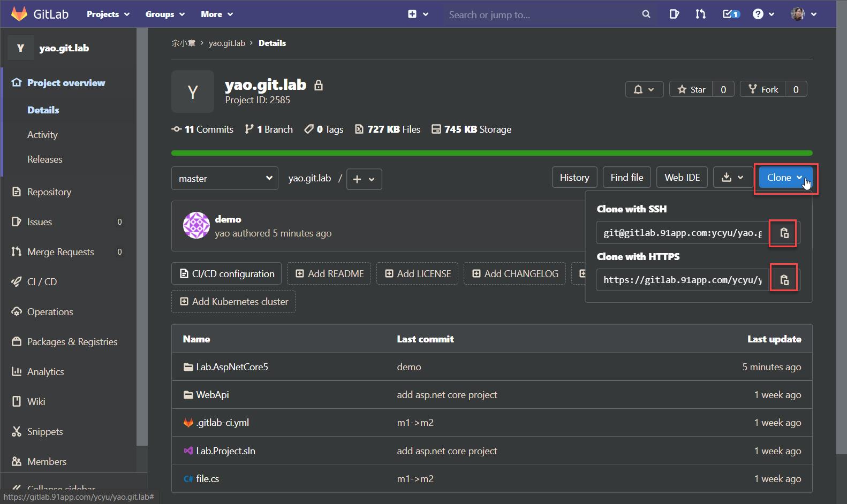Viewport: 847px width, 504px height.
Task: Open the Help question mark menu
Action: 763,14
